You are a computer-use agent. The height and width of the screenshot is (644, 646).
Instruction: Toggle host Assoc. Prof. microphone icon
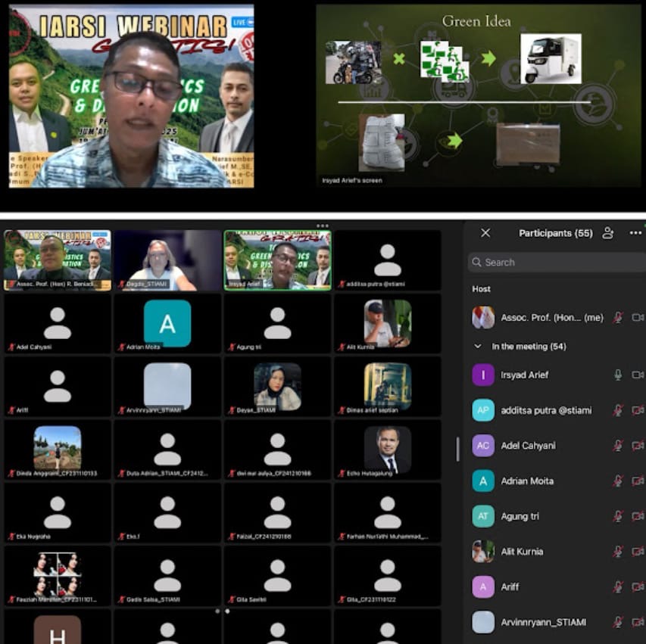click(617, 318)
